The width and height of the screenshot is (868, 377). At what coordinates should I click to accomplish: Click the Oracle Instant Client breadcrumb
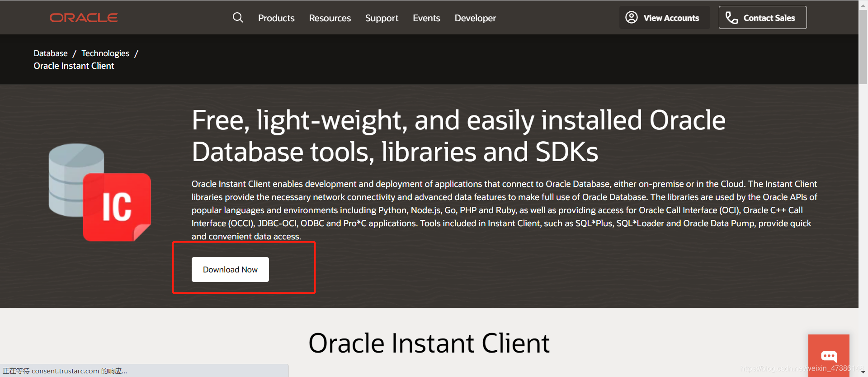(x=74, y=66)
